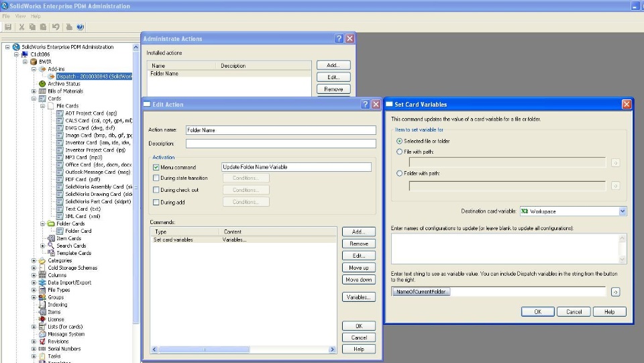Click OK in Set Card Variables

pyautogui.click(x=537, y=312)
